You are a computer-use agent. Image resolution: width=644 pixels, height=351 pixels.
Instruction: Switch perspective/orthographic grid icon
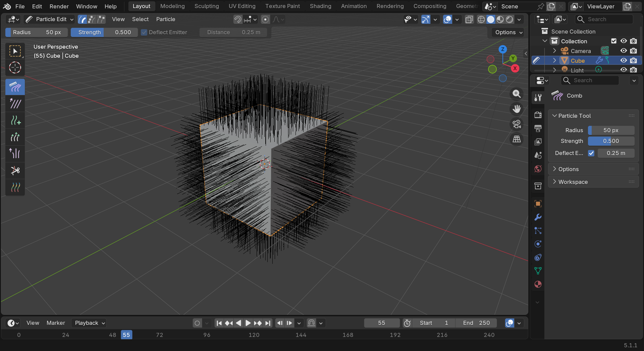point(517,139)
